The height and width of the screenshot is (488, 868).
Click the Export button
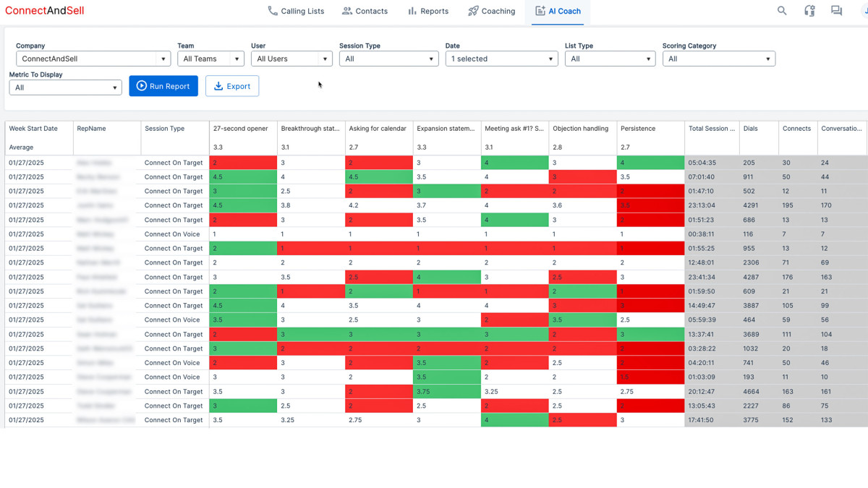point(232,86)
